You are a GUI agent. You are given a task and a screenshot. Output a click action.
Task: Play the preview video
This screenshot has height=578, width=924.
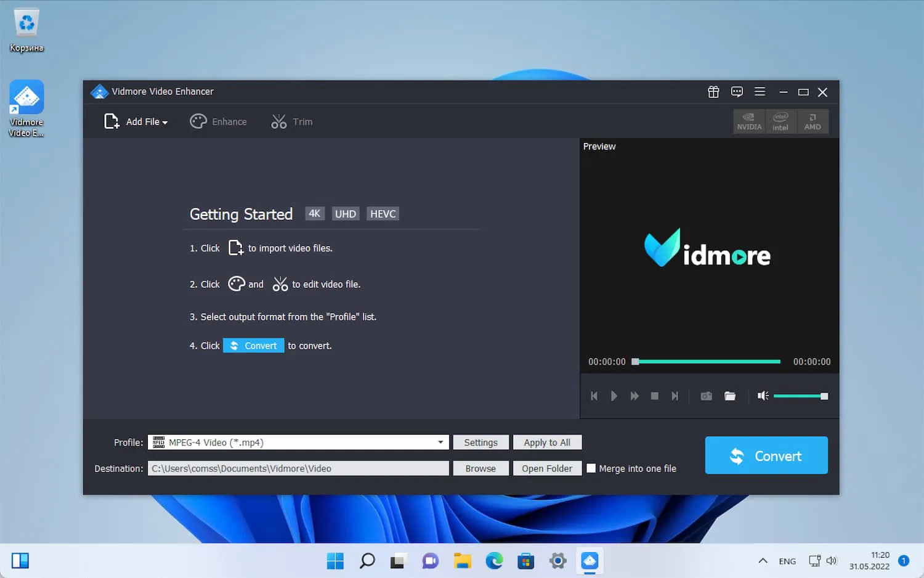pos(614,396)
